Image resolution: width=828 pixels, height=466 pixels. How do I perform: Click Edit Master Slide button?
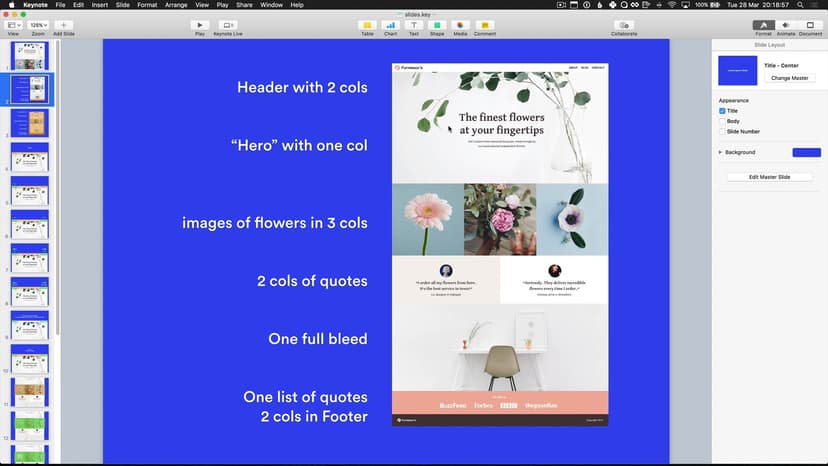pos(769,177)
